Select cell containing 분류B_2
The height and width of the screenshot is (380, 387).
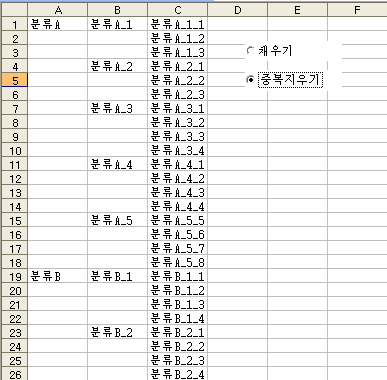pyautogui.click(x=118, y=332)
